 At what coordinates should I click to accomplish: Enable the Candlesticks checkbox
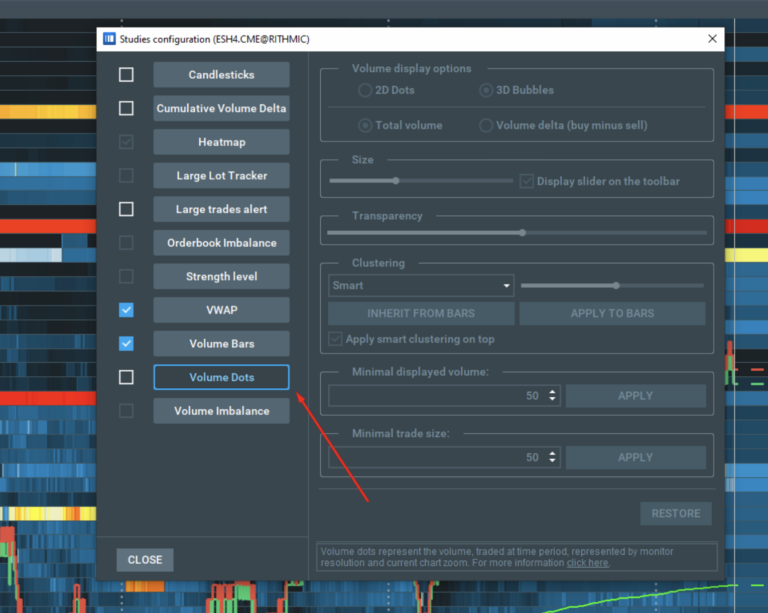[126, 75]
